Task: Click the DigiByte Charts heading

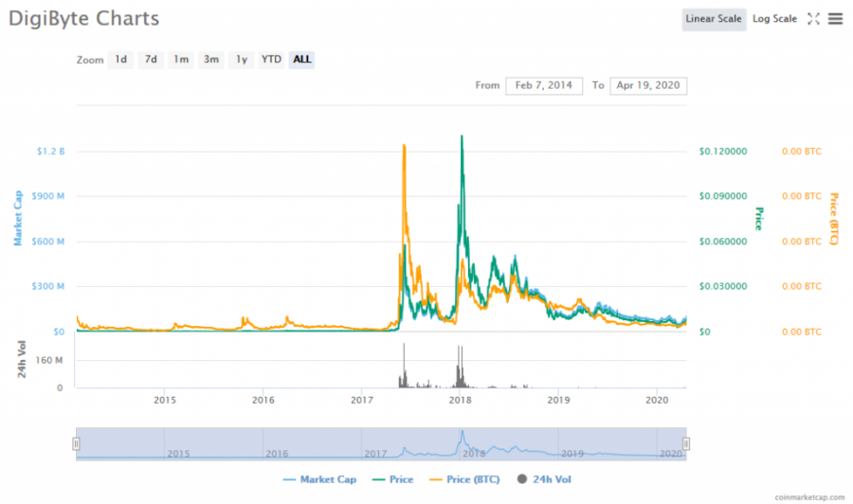Action: coord(84,19)
